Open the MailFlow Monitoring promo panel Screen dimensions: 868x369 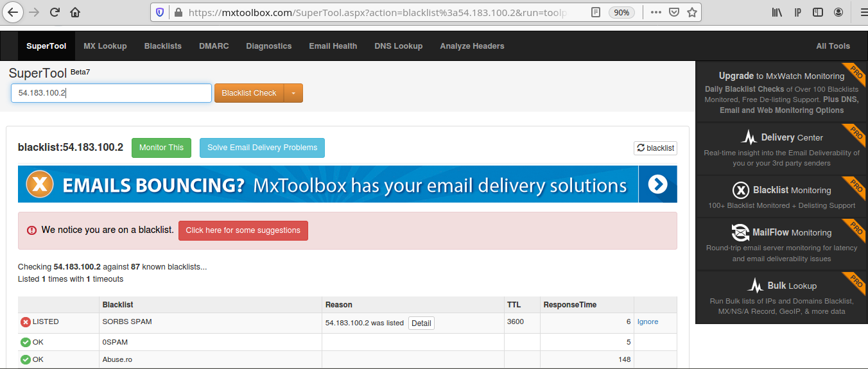click(x=781, y=244)
